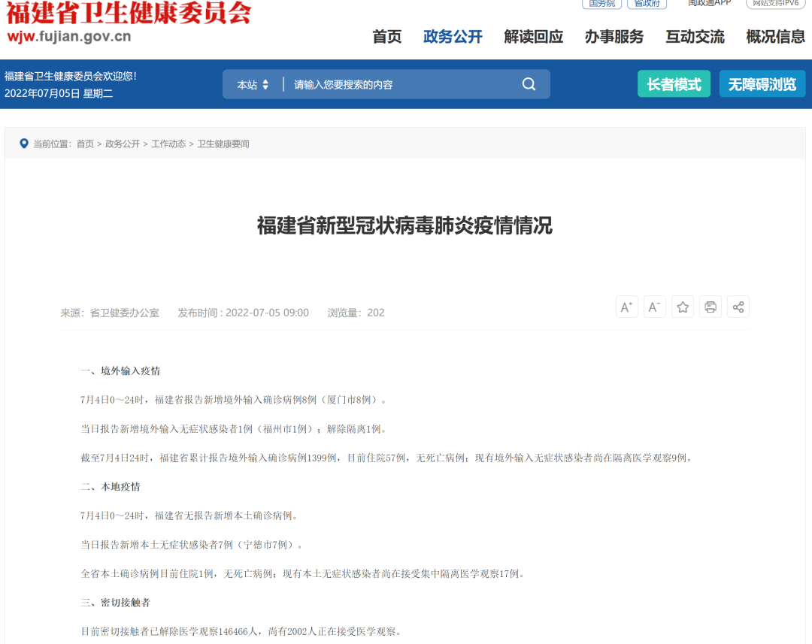
Task: Click the heading 三、密切接触者
Action: (x=116, y=603)
